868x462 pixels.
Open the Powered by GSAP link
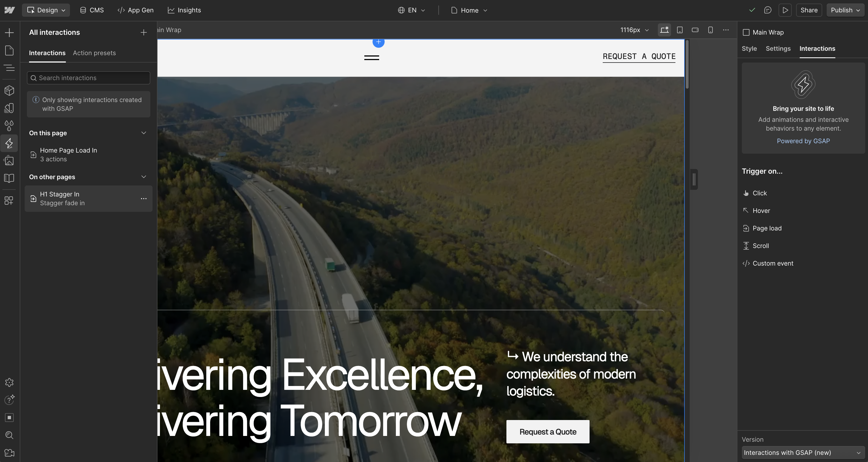(x=803, y=141)
